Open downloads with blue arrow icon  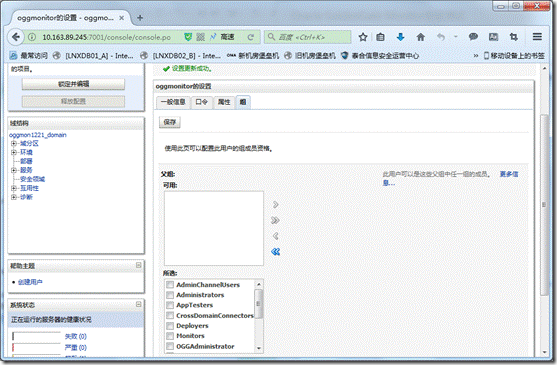[x=400, y=37]
